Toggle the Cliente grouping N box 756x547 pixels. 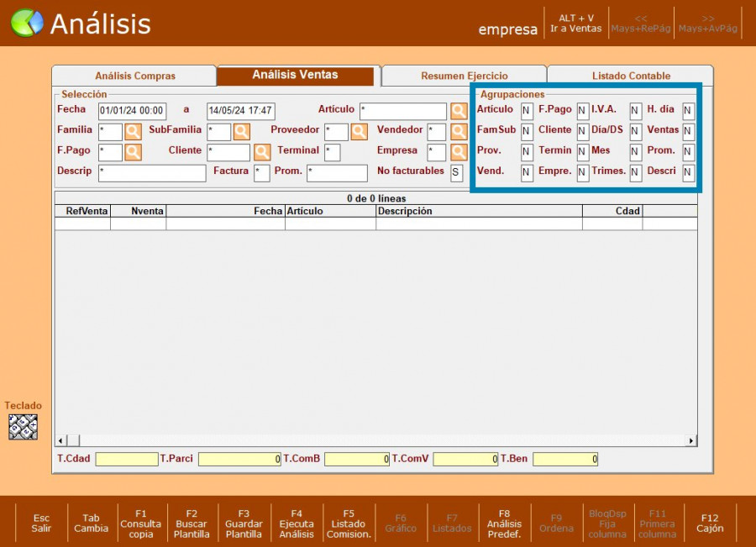pos(582,132)
